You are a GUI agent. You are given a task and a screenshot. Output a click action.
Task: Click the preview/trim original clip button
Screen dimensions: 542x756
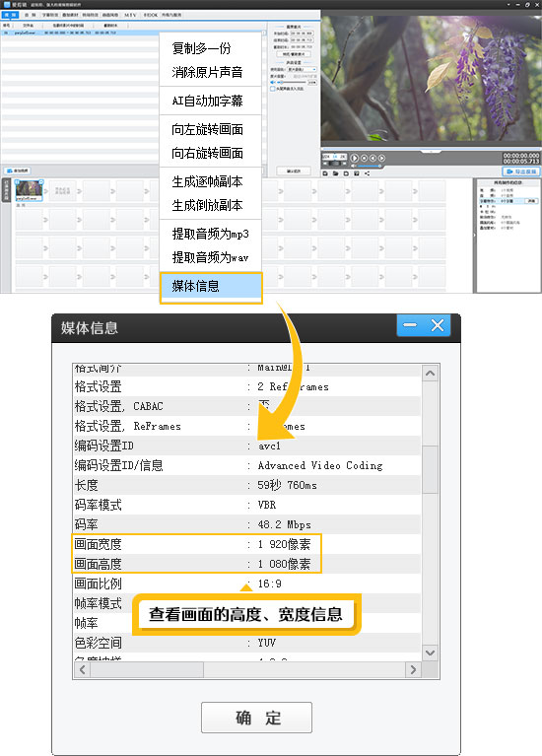coord(294,54)
